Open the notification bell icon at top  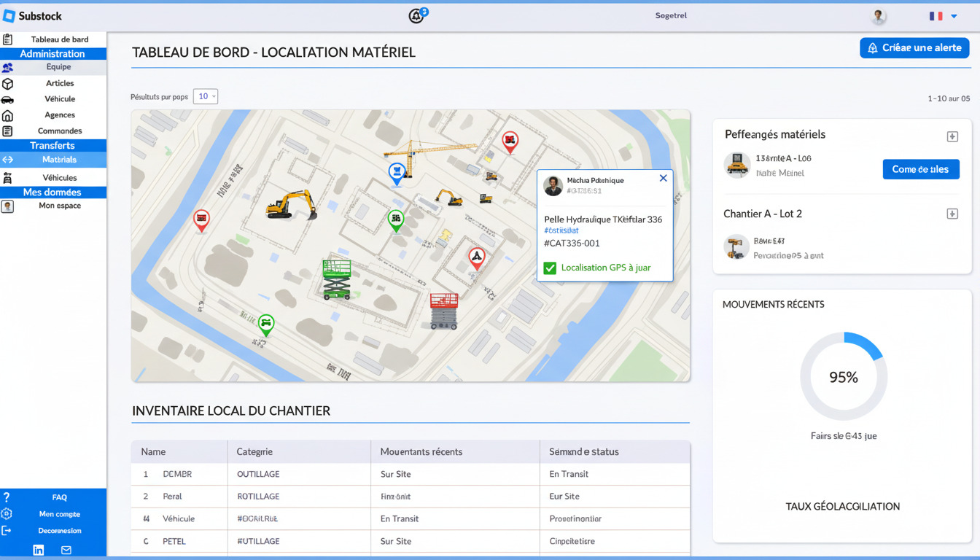[x=416, y=15]
